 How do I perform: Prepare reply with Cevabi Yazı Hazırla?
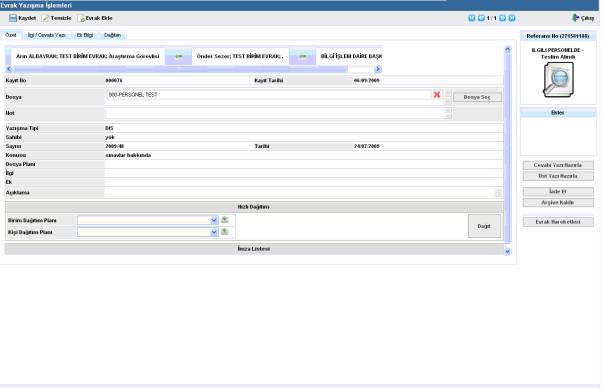click(558, 165)
